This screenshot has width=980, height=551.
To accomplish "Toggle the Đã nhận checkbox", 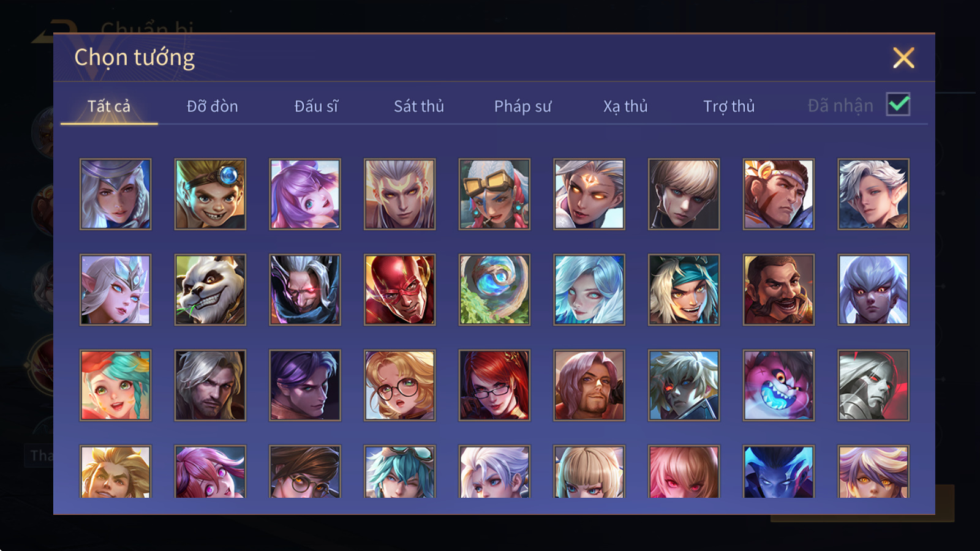I will pos(899,105).
